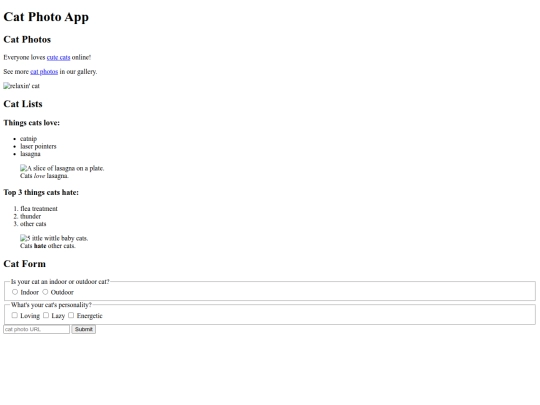Follow the "cat photos" gallery link
The height and width of the screenshot is (405, 540).
tap(44, 72)
